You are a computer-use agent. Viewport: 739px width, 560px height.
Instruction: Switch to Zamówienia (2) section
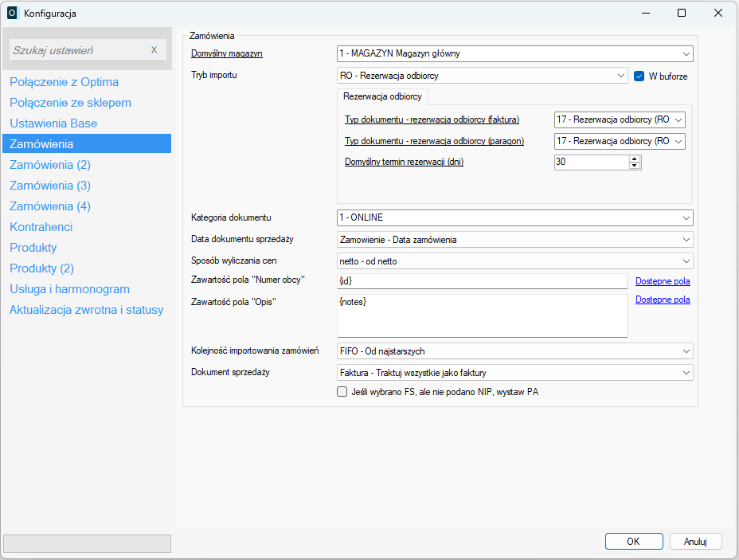click(x=50, y=165)
